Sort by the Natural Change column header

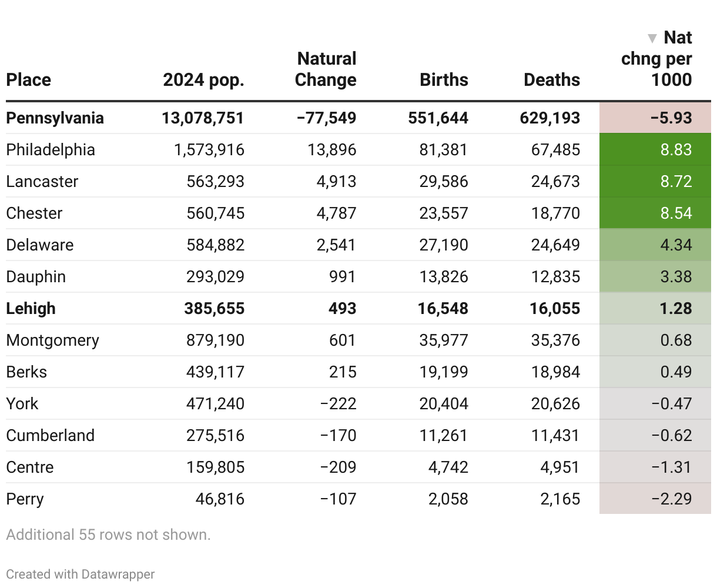[326, 69]
